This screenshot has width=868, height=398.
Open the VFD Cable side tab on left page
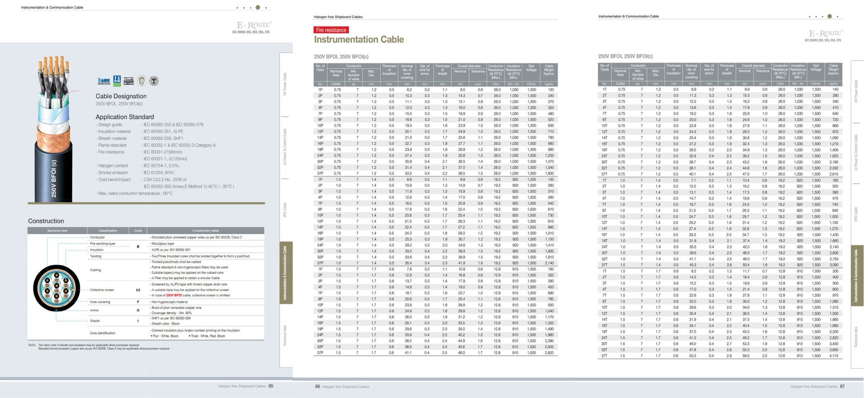tap(285, 209)
